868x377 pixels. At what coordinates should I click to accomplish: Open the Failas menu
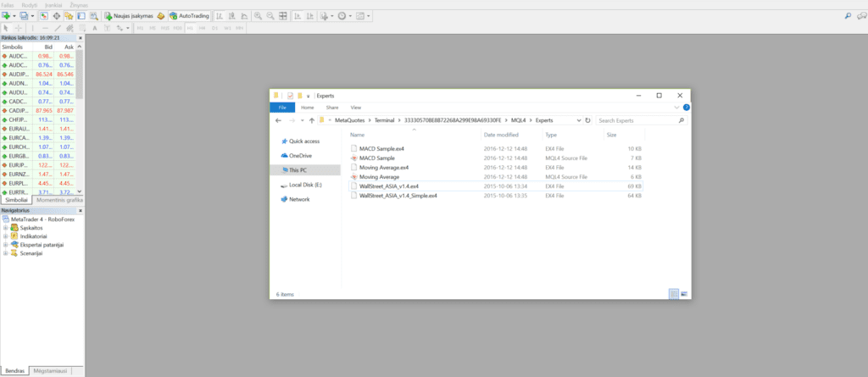click(x=8, y=4)
